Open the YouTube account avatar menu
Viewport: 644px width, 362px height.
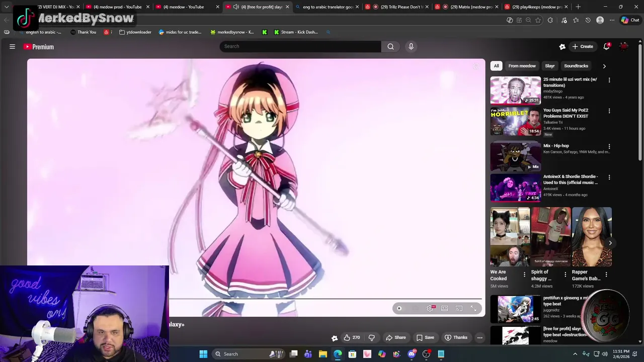pyautogui.click(x=624, y=46)
